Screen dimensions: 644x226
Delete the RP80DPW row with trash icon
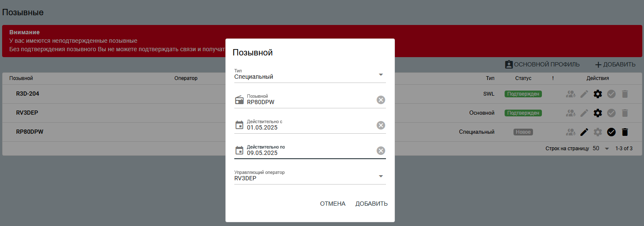point(625,132)
